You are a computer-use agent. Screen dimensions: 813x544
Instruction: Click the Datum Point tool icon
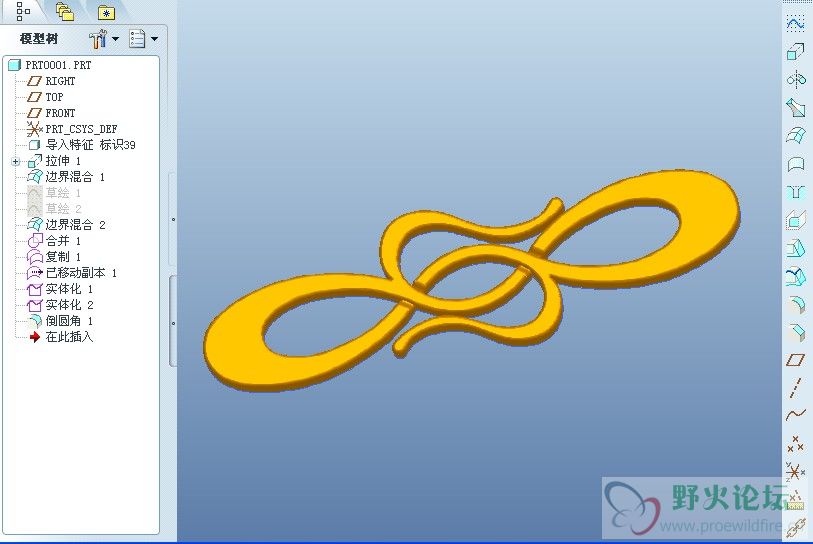pyautogui.click(x=795, y=444)
